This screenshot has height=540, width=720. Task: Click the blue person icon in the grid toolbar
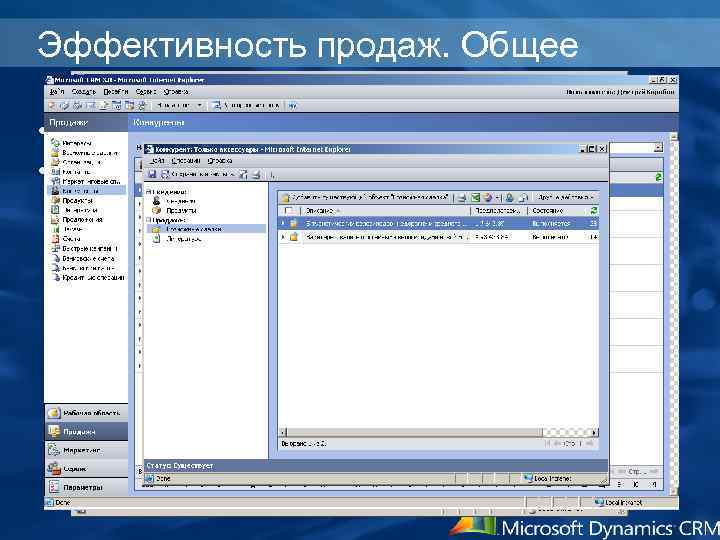pos(509,197)
